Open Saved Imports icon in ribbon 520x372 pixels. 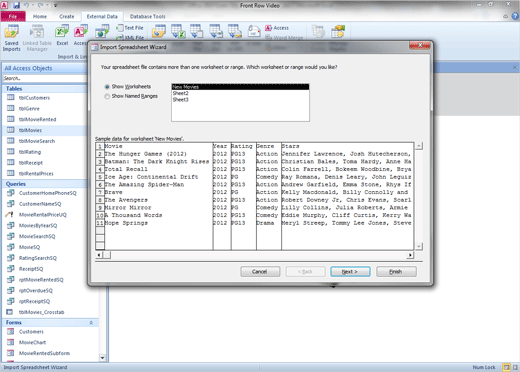[11, 38]
